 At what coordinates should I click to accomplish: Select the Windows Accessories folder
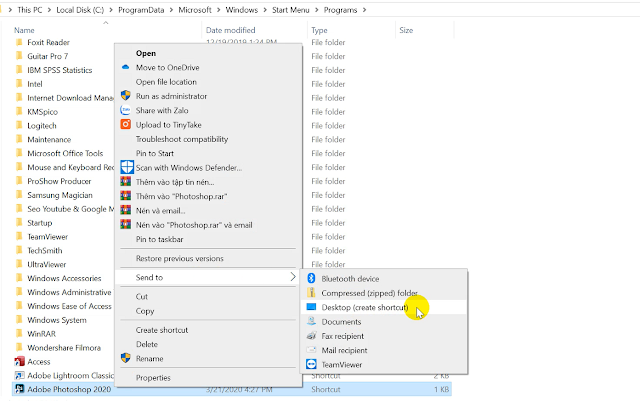coord(64,278)
